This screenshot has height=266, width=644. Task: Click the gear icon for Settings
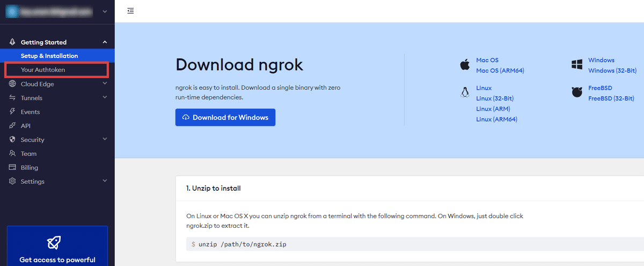tap(12, 182)
